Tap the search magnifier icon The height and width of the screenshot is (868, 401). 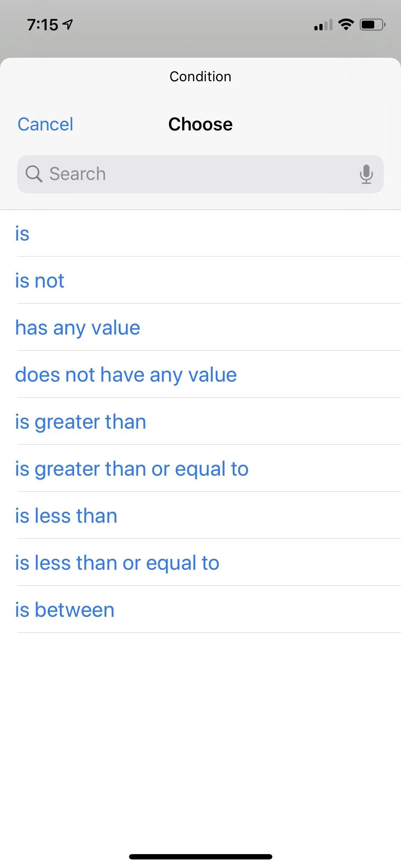click(x=34, y=174)
